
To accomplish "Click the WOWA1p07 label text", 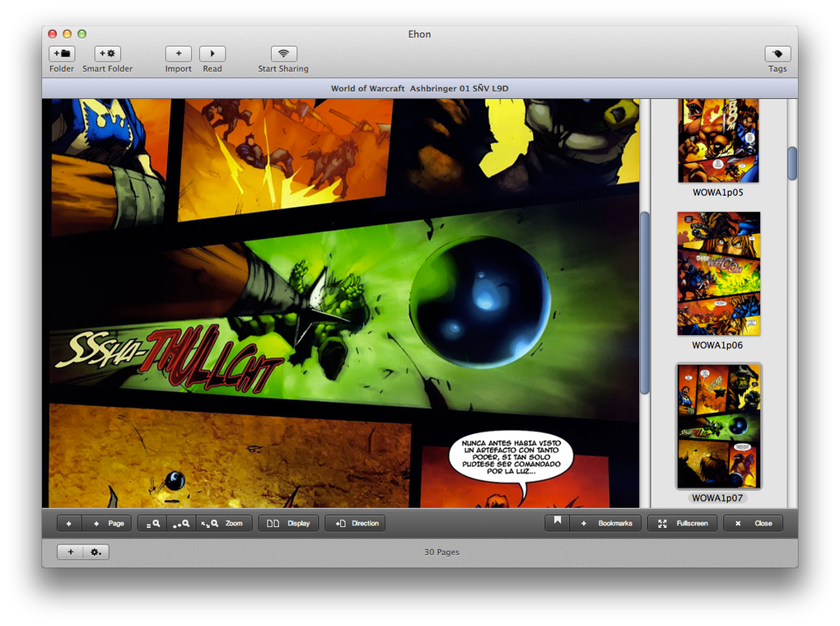I will coord(717,498).
